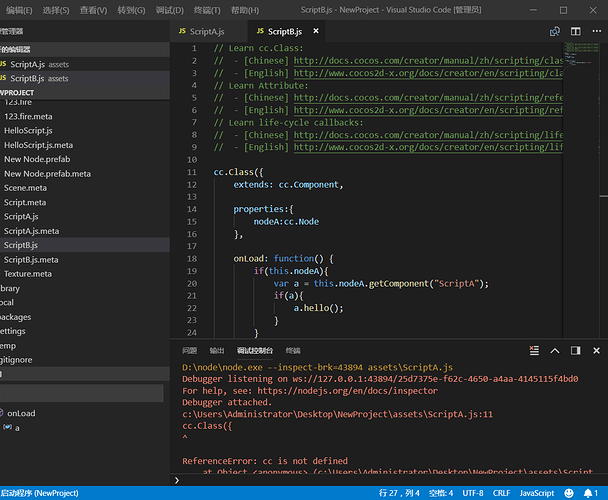Viewport: 608px width, 500px height.
Task: Close the bottom panel
Action: pyautogui.click(x=595, y=351)
